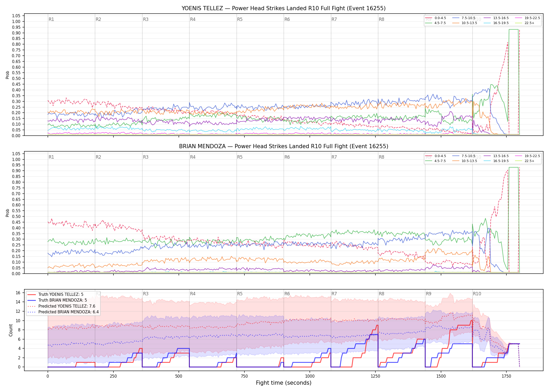Click the 16.5-19.5 legend entry in Tellez chart
Viewport: 549px width, 392px height.
point(496,23)
